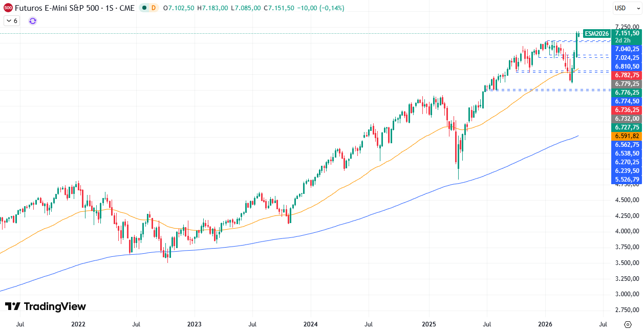Click the gray 6.732,00 price label

click(627, 119)
